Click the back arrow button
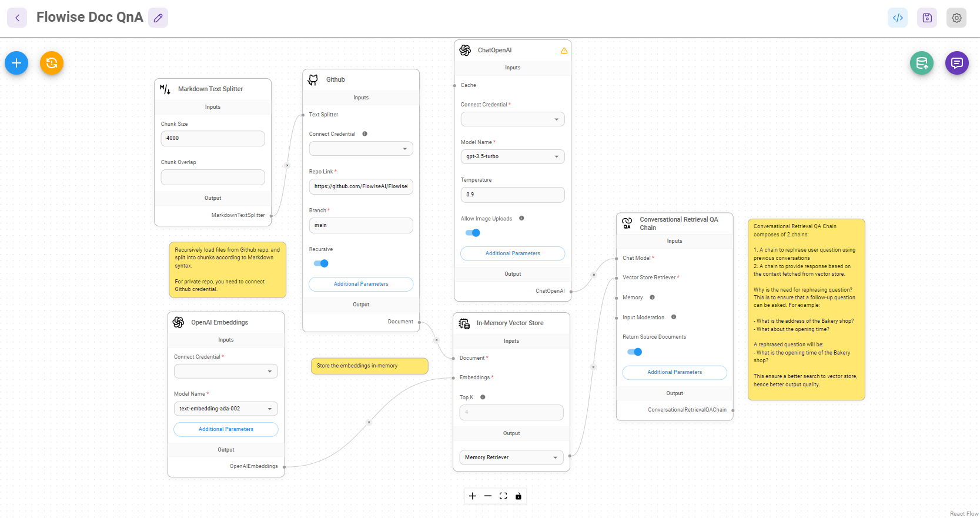This screenshot has height=518, width=980. tap(17, 18)
